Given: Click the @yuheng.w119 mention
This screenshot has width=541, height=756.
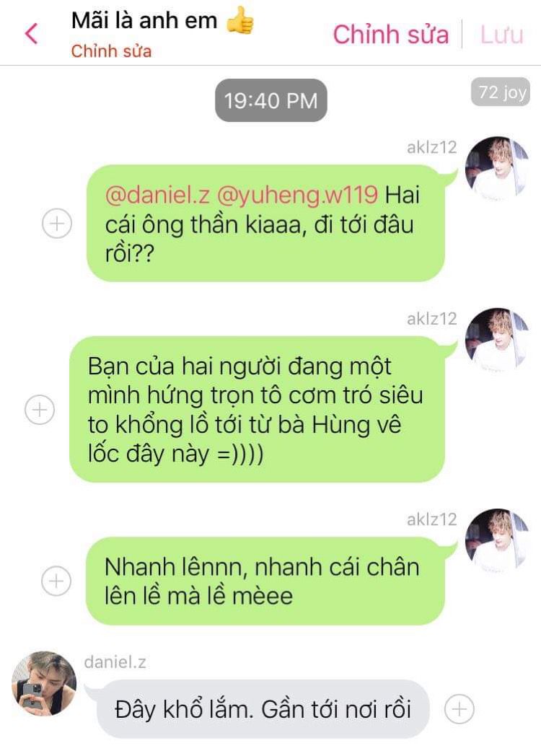Looking at the screenshot, I should pyautogui.click(x=297, y=195).
